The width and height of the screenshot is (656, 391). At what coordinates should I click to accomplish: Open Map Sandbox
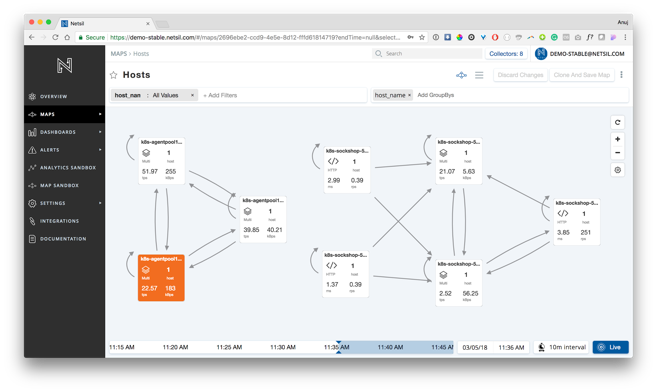click(64, 185)
